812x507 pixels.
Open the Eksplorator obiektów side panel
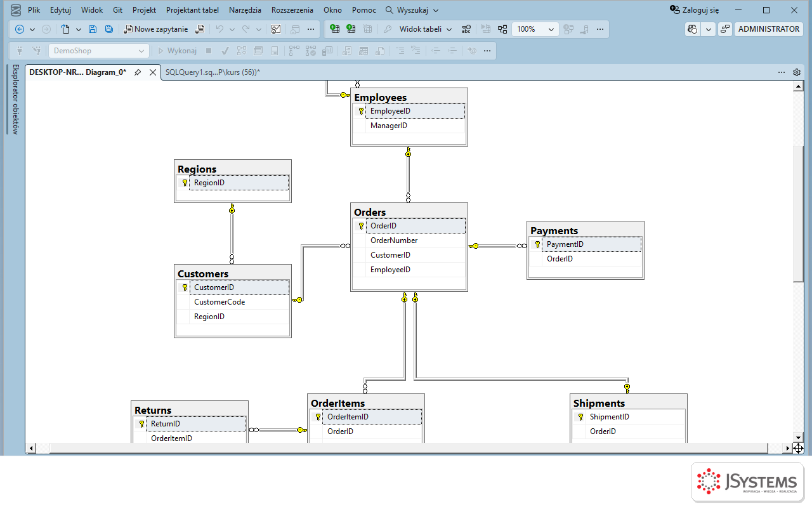pyautogui.click(x=16, y=99)
